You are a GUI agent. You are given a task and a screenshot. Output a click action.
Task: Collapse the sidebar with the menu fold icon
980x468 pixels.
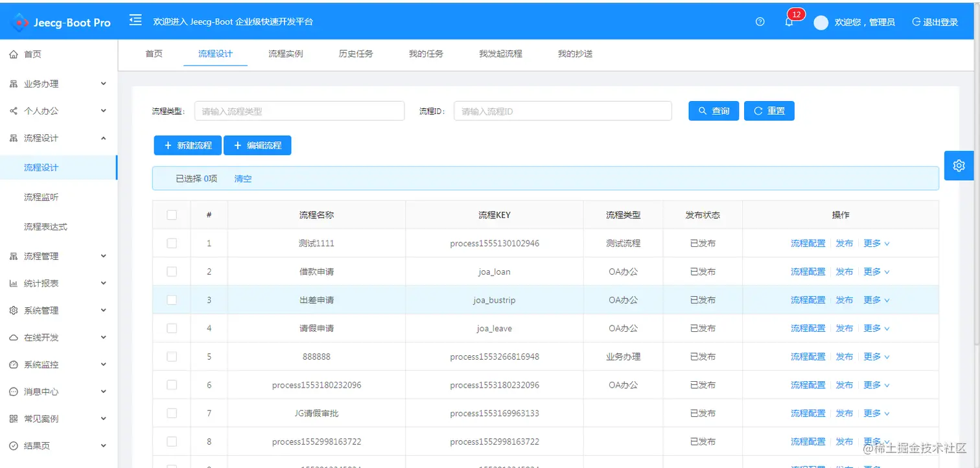(x=135, y=20)
